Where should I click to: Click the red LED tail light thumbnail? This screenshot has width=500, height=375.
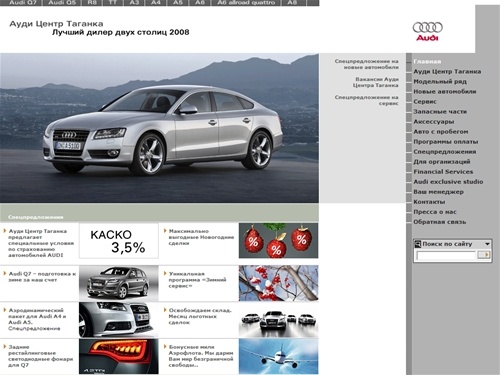coord(119,356)
